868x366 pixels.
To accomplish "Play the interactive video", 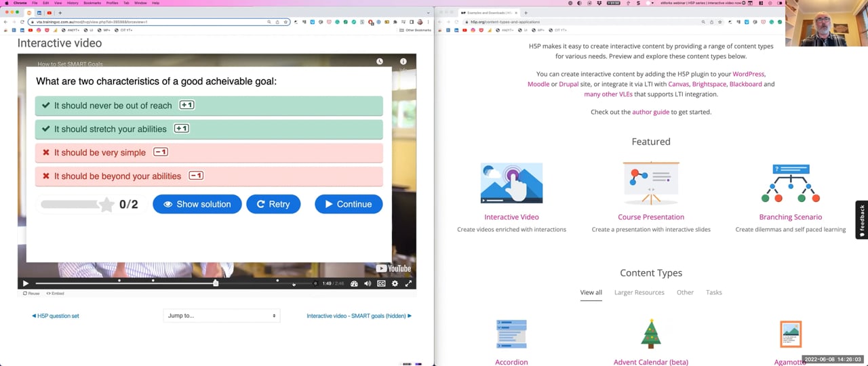I will pyautogui.click(x=26, y=283).
